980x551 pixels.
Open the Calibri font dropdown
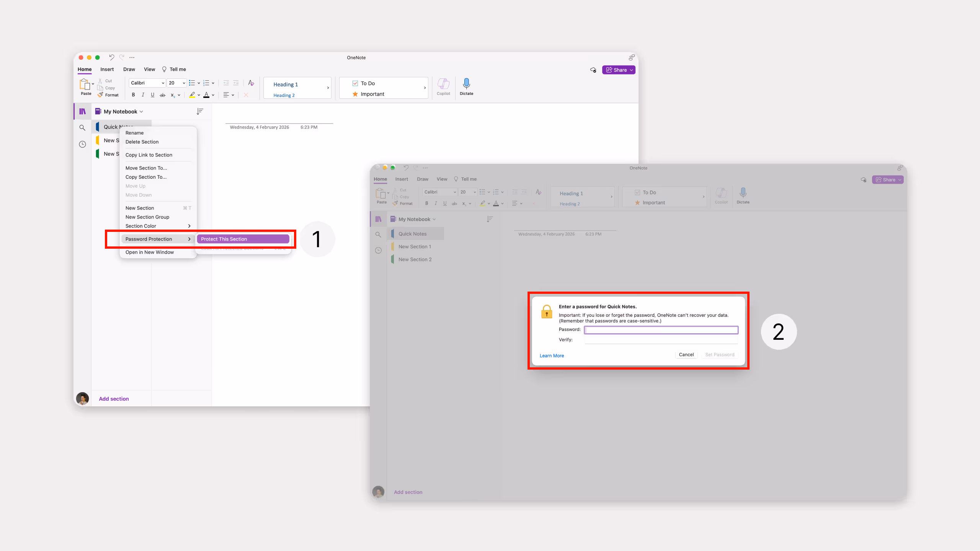[147, 83]
